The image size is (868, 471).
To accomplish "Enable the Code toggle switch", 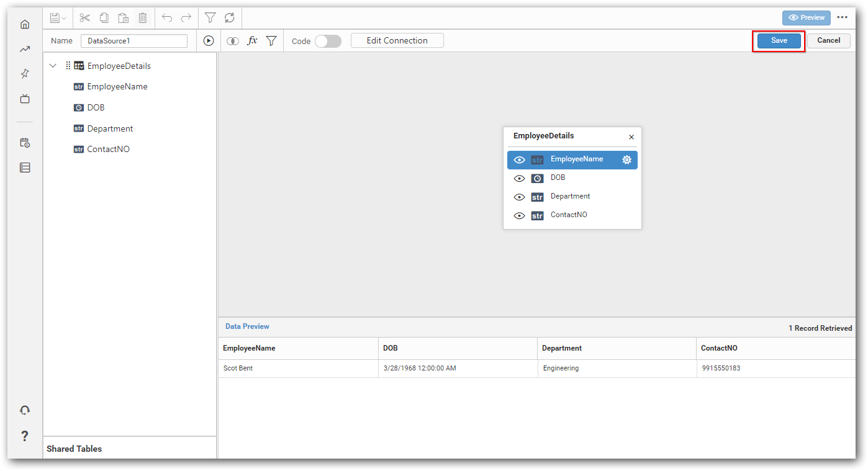I will tap(328, 41).
